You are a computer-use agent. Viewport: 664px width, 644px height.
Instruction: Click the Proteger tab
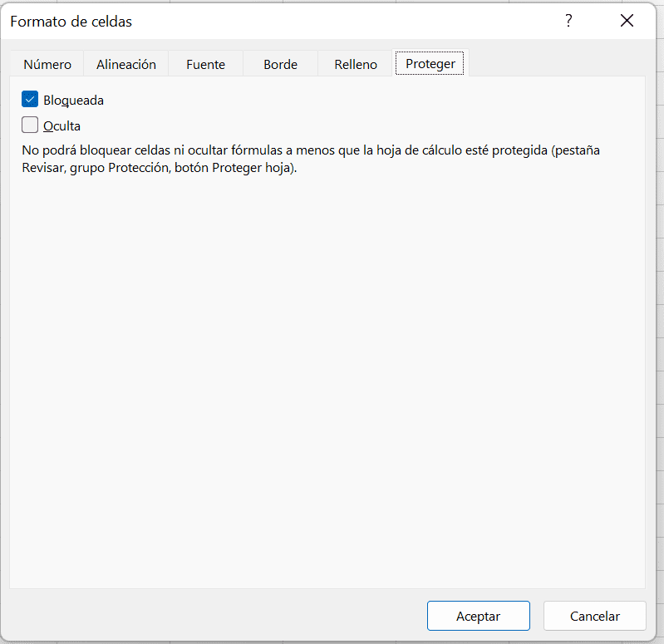[430, 64]
